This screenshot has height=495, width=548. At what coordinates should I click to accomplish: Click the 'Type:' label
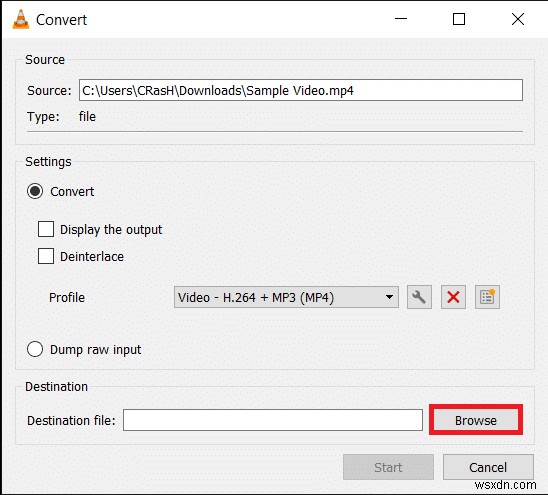coord(43,117)
